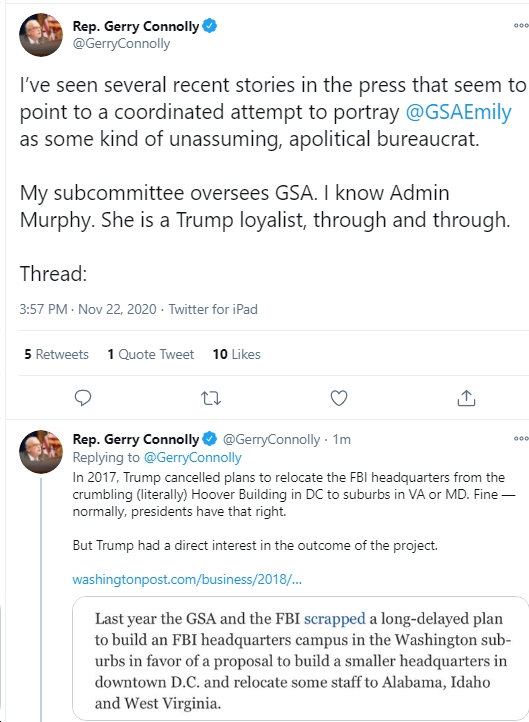View the 10 Likes list
This screenshot has height=722, width=529.
pos(237,354)
